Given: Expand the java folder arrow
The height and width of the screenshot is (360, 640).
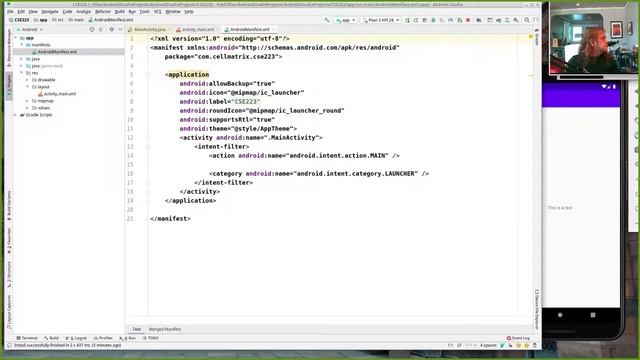Looking at the screenshot, I should [22, 59].
